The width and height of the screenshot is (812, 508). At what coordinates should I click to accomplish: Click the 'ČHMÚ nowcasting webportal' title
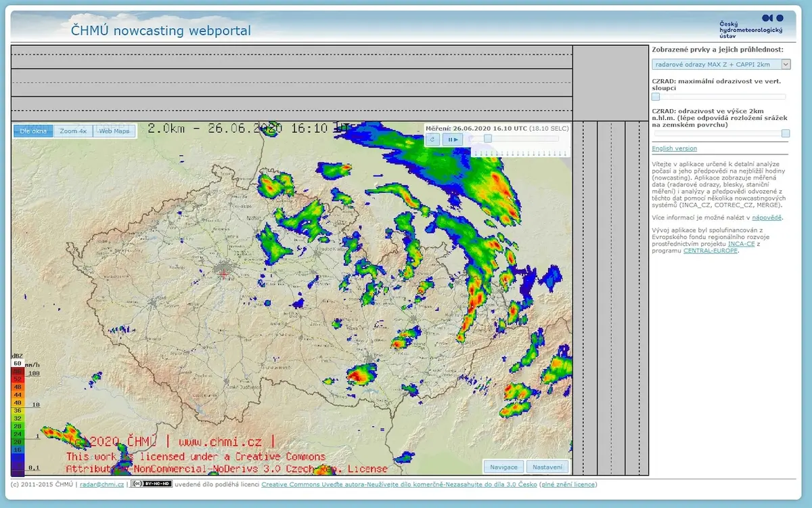(x=161, y=30)
